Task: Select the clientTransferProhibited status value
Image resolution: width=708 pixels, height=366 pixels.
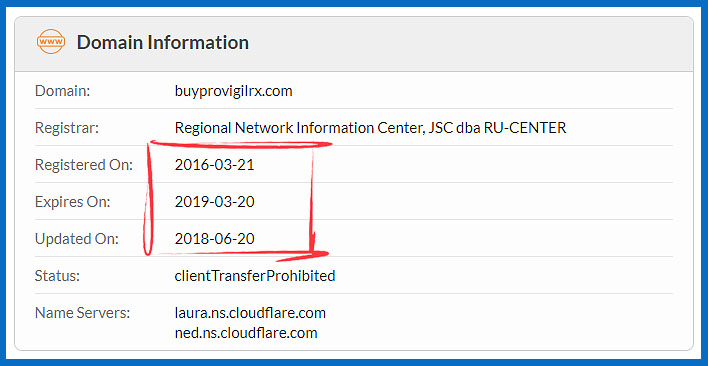Action: click(x=255, y=275)
